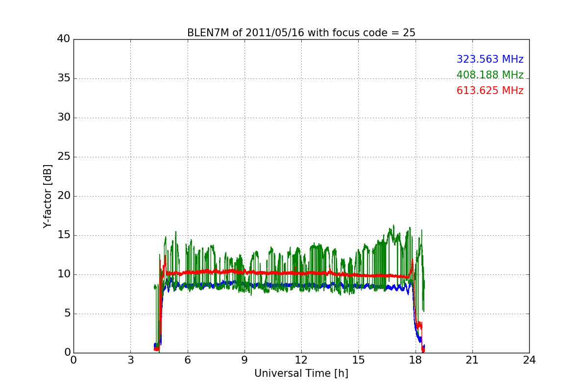Image resolution: width=588 pixels, height=392 pixels.
Task: Click the x-axis tick label '24'
Action: (529, 360)
